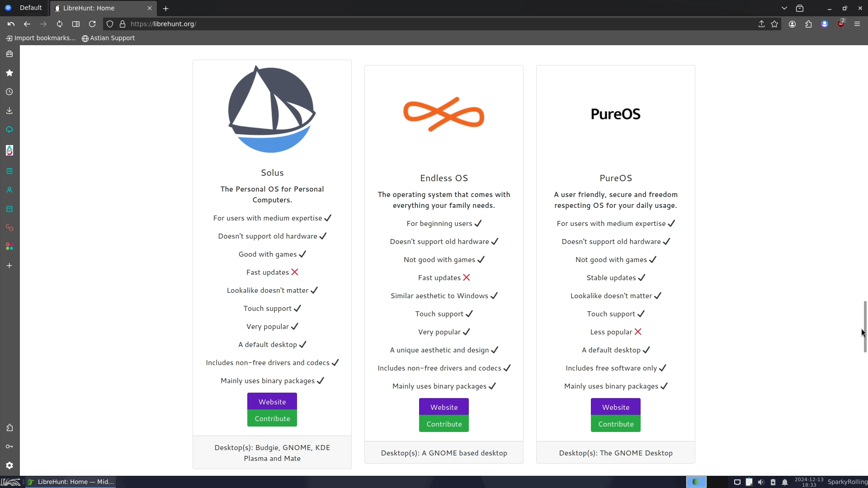Image resolution: width=868 pixels, height=488 pixels.
Task: Click the share page icon in the address bar
Action: click(x=761, y=24)
